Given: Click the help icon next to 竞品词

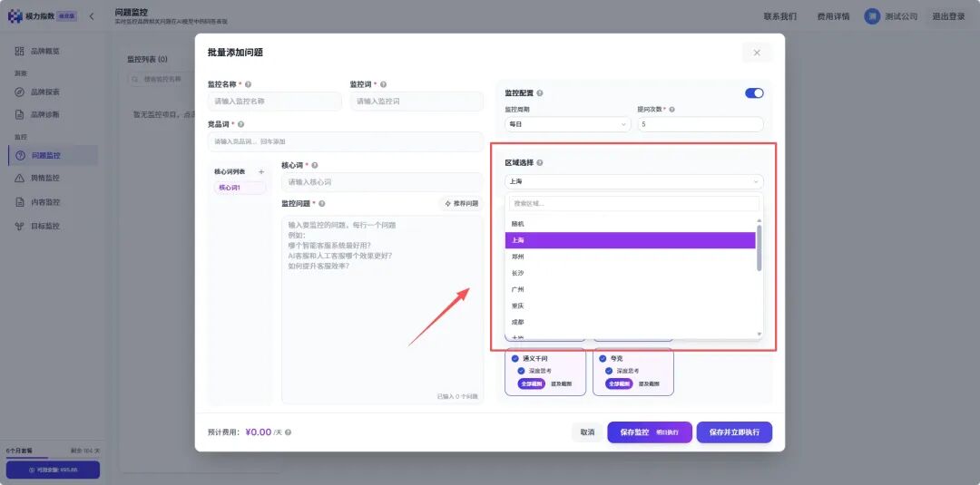Looking at the screenshot, I should click(x=241, y=124).
